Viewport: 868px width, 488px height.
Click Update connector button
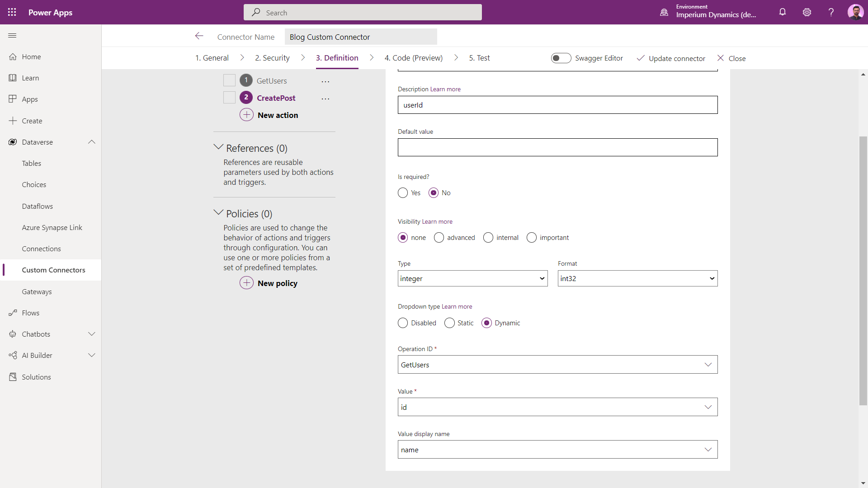tap(671, 58)
